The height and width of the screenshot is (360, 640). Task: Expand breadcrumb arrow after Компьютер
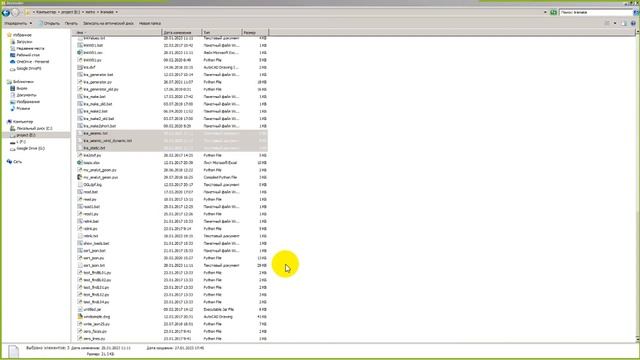point(58,12)
